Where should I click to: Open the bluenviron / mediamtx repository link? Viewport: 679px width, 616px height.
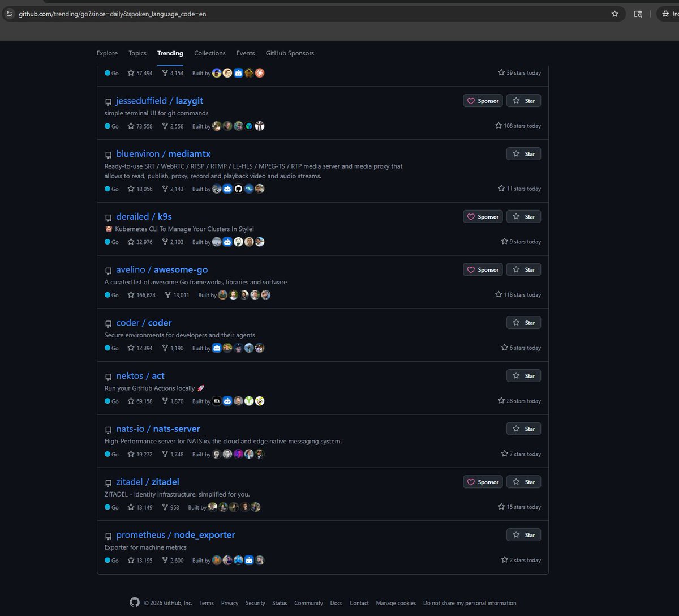click(x=164, y=154)
